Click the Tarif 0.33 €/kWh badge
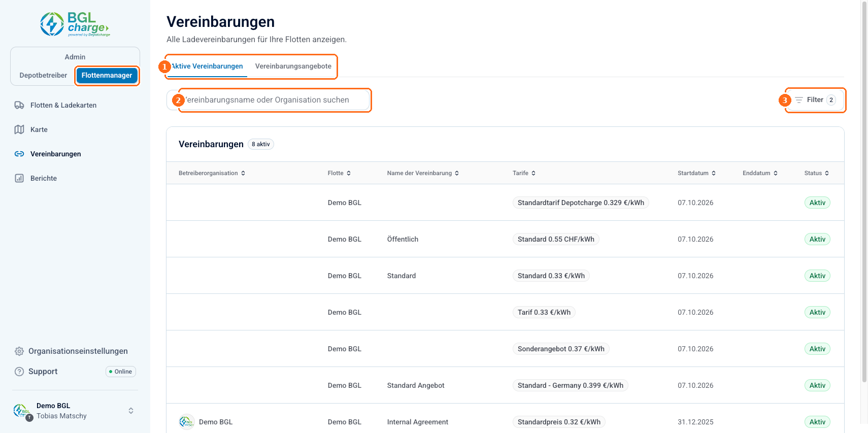868x433 pixels. click(544, 312)
